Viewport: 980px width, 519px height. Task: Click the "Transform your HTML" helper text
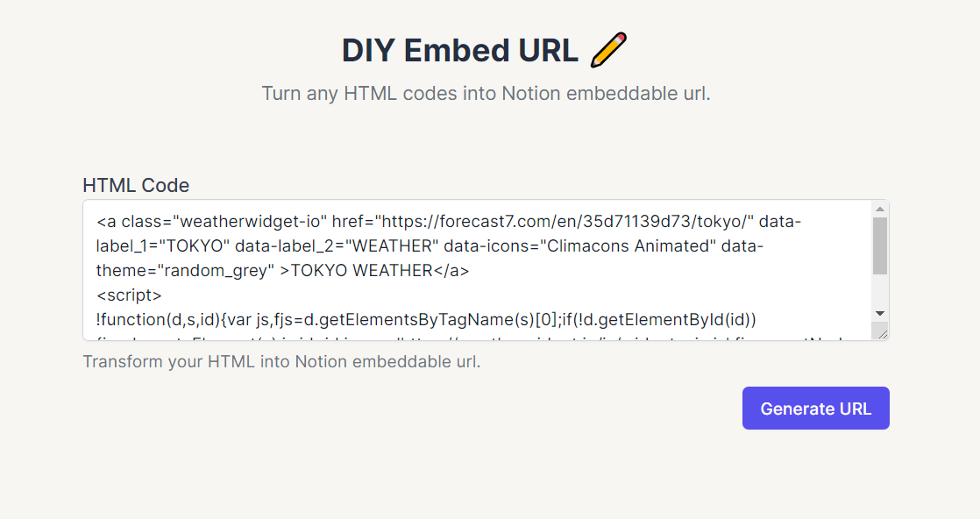281,361
